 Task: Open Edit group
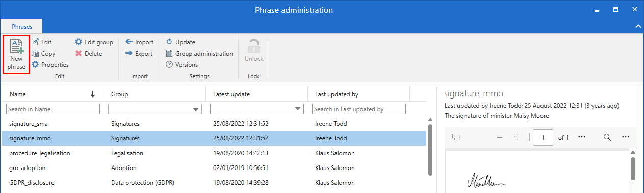94,42
